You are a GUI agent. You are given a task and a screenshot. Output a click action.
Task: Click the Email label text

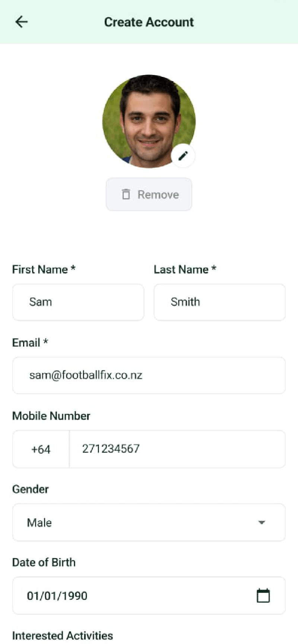click(26, 342)
